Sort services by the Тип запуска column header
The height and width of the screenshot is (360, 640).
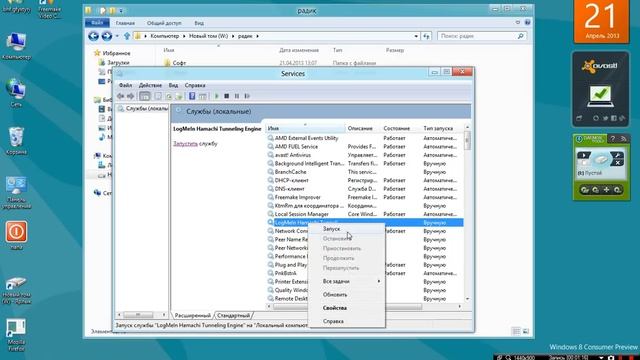tap(442, 128)
